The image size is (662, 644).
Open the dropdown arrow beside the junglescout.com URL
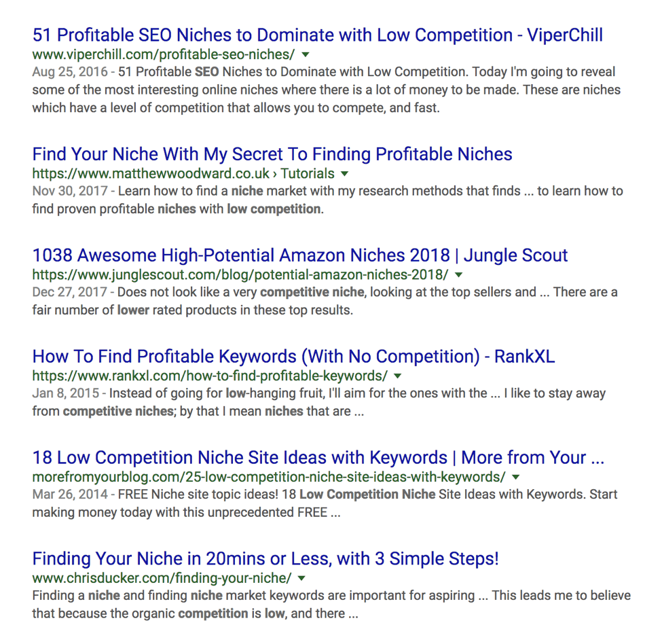point(459,274)
